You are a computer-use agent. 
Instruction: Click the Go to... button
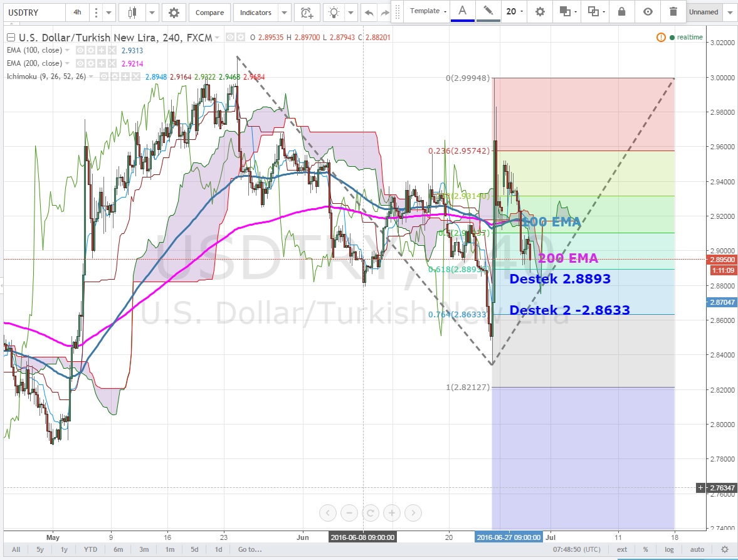click(250, 549)
